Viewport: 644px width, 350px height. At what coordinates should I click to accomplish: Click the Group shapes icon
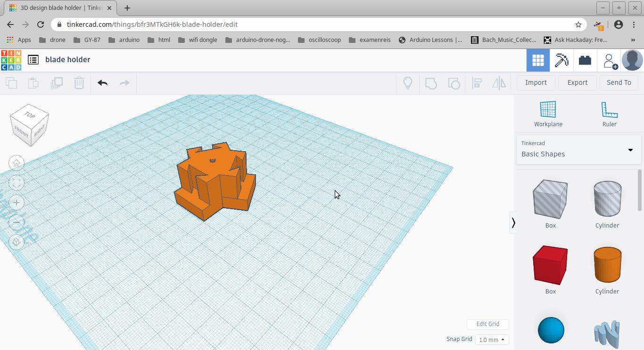click(x=431, y=83)
